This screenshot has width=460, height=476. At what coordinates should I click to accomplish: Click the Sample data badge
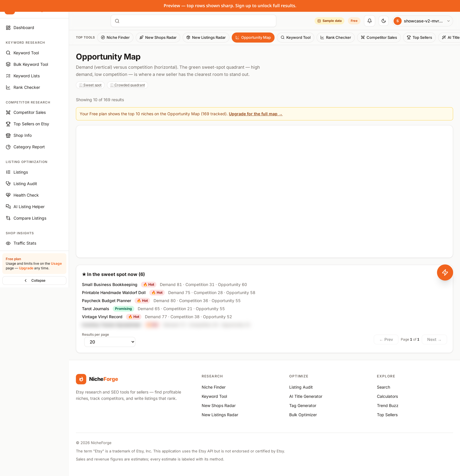pyautogui.click(x=329, y=21)
